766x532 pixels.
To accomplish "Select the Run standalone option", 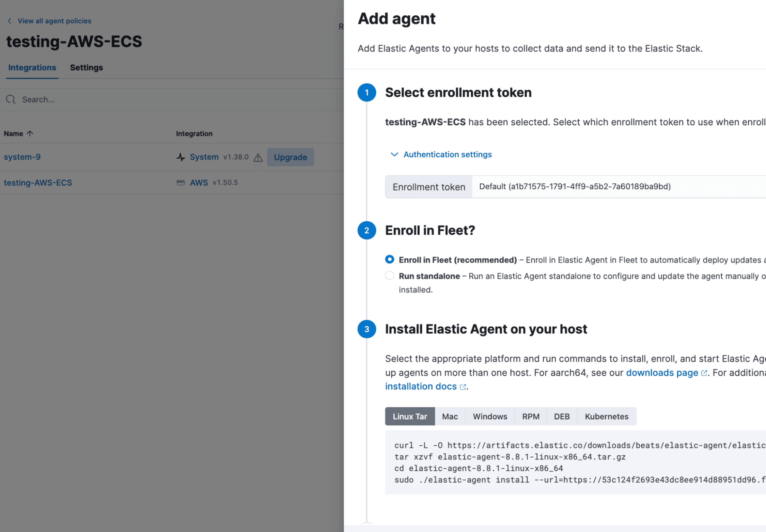I will [x=389, y=276].
